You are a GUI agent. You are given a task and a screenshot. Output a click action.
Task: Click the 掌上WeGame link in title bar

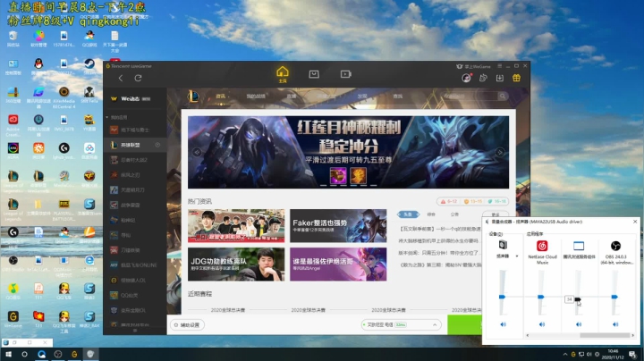[473, 66]
